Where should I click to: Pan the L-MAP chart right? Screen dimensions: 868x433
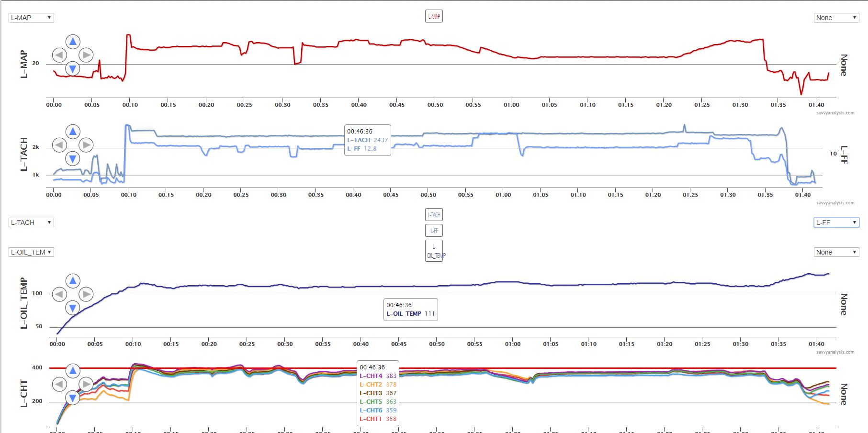86,55
